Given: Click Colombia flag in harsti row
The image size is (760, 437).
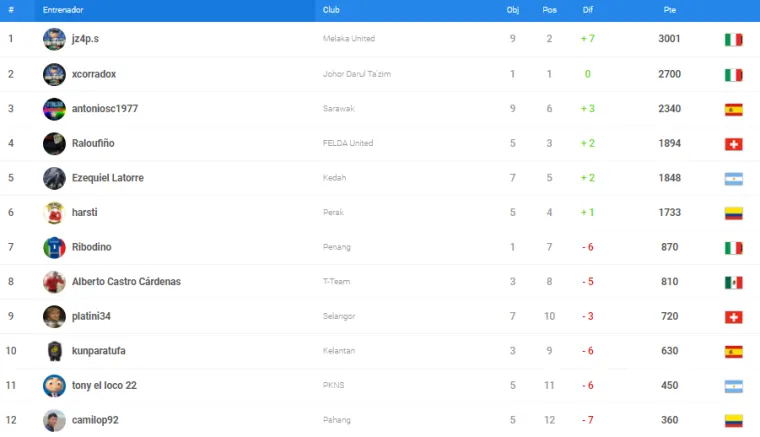Looking at the screenshot, I should coord(733,213).
